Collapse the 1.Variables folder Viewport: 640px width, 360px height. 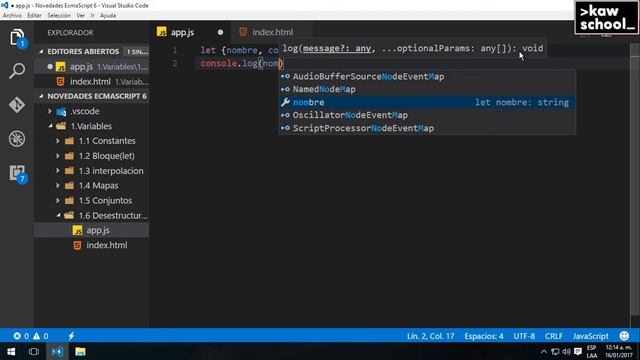click(x=50, y=126)
